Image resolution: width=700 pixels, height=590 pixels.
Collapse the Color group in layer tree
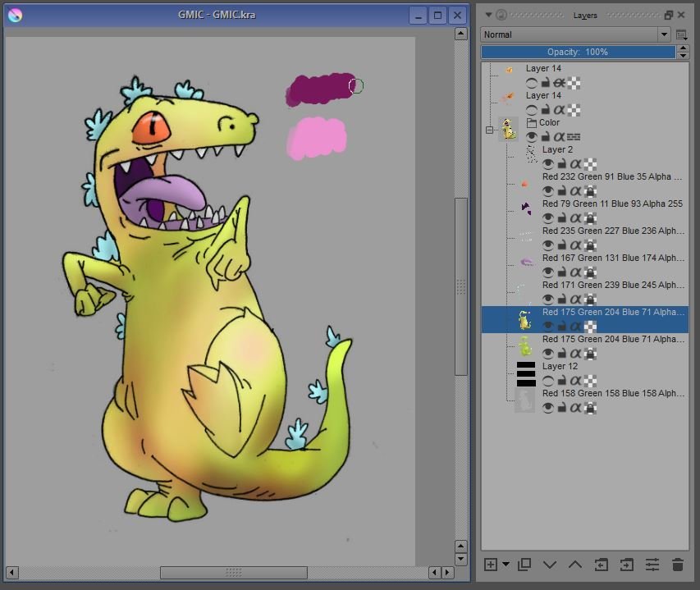pyautogui.click(x=489, y=130)
